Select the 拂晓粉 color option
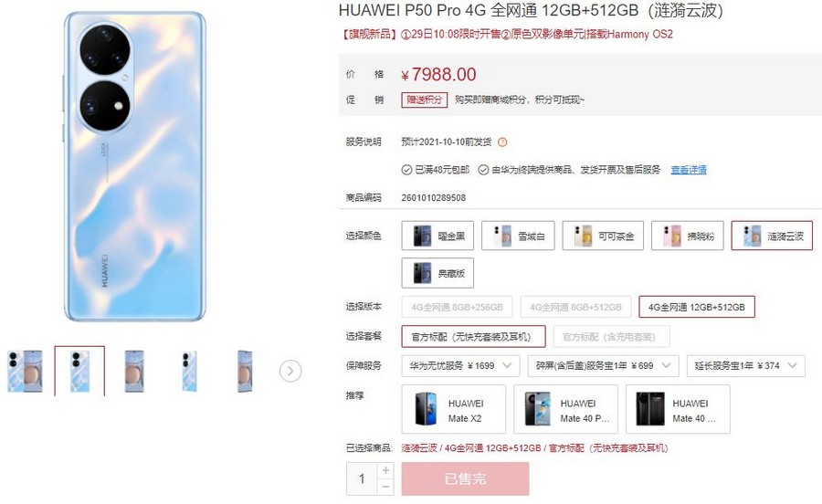 tap(687, 236)
